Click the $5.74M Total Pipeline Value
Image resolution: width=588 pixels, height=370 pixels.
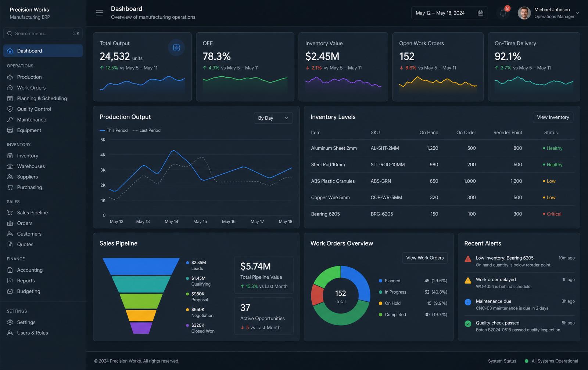point(264,275)
